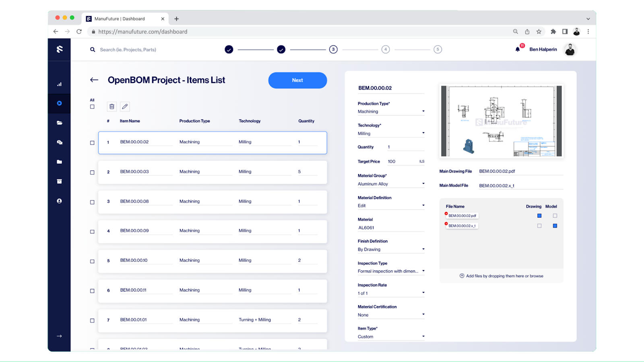The image size is (644, 362).
Task: Open the user account sidebar icon
Action: tap(59, 201)
